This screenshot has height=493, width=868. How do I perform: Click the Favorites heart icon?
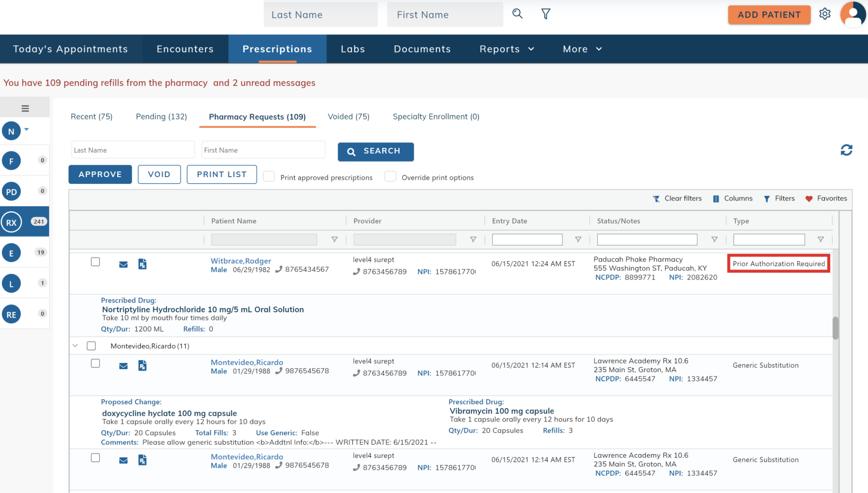[x=809, y=199]
